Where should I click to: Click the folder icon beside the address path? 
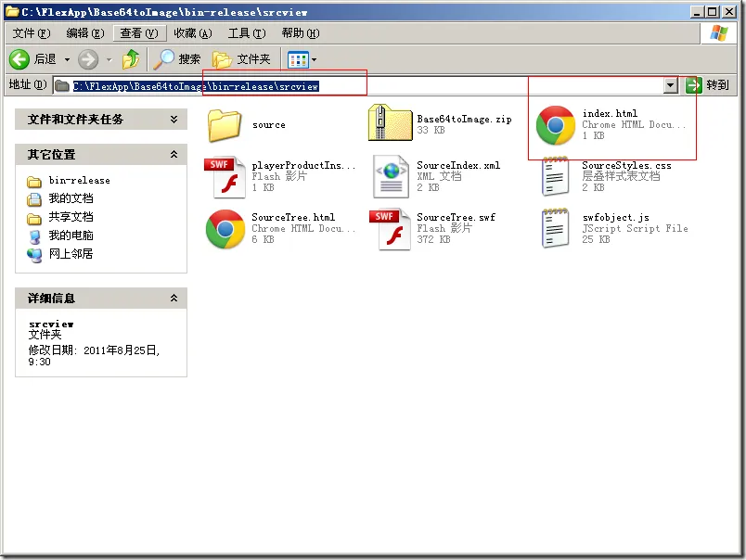62,86
